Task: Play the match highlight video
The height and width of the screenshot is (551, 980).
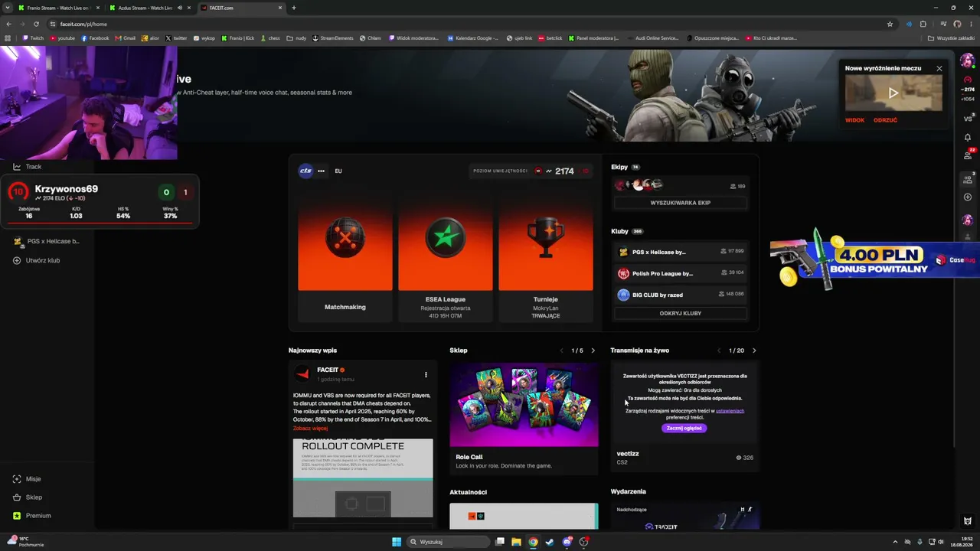Action: point(893,93)
